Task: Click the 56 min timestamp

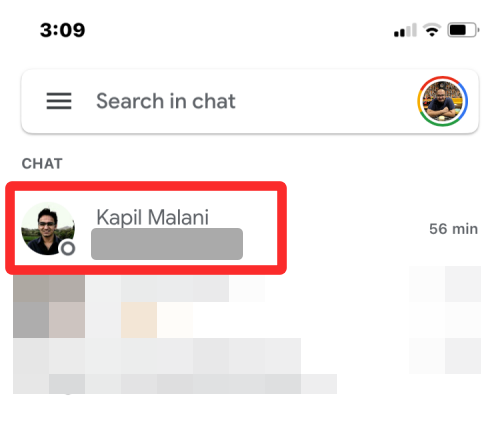Action: pos(453,229)
